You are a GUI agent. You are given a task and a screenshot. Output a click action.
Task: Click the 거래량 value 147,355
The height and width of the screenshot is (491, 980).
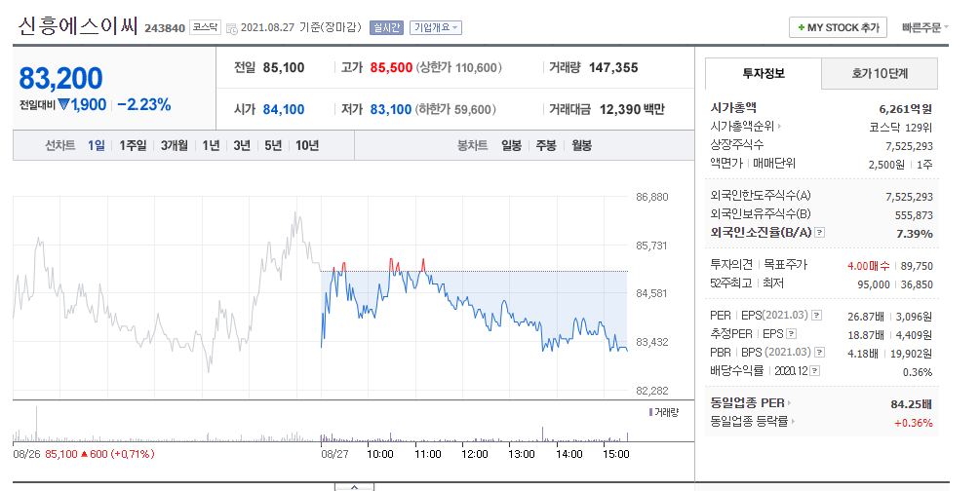pyautogui.click(x=613, y=67)
